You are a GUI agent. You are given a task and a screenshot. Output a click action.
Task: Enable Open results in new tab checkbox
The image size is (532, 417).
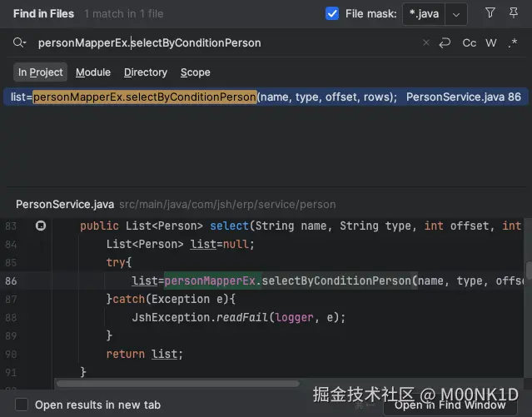(22, 405)
